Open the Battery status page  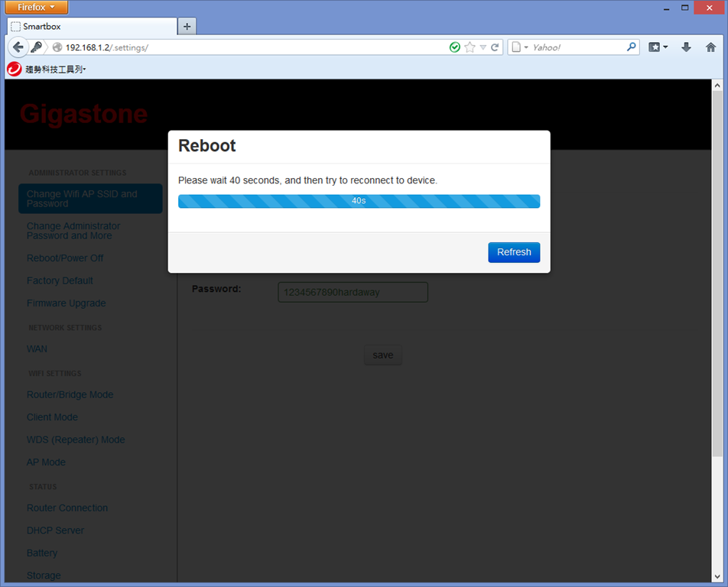pos(42,553)
